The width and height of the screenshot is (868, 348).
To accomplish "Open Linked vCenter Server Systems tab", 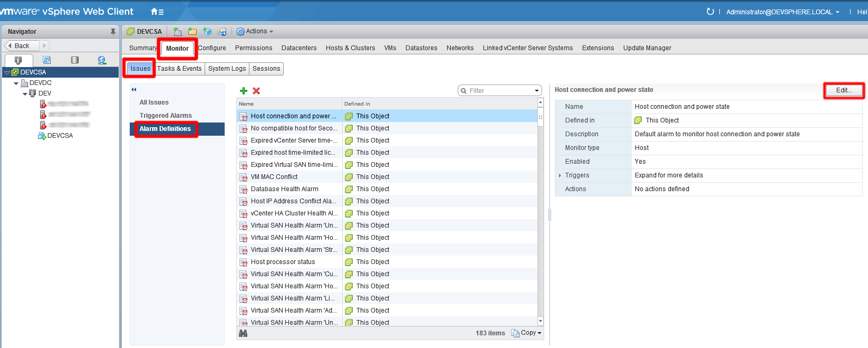I will click(x=528, y=48).
